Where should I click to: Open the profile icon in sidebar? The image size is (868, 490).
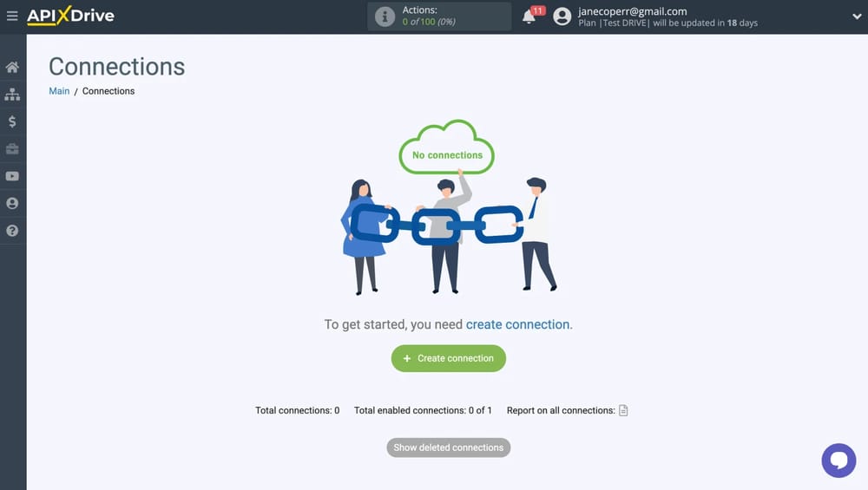tap(12, 204)
